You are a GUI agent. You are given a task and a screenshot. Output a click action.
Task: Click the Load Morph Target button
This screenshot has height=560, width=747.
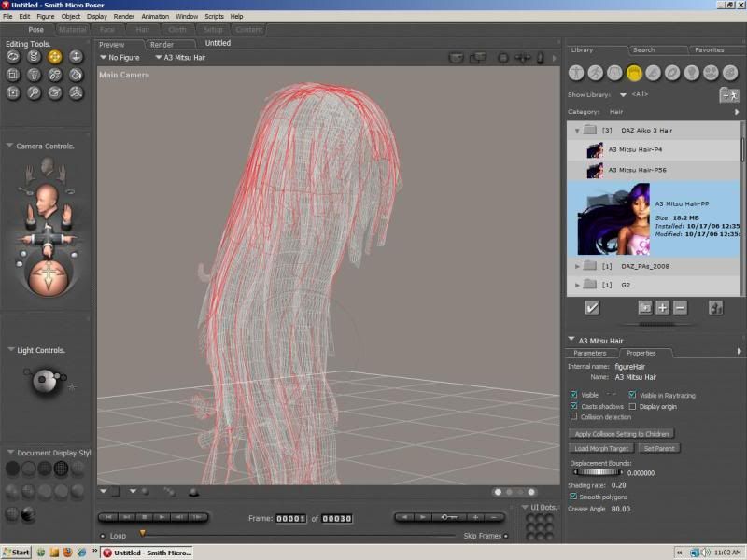[600, 448]
